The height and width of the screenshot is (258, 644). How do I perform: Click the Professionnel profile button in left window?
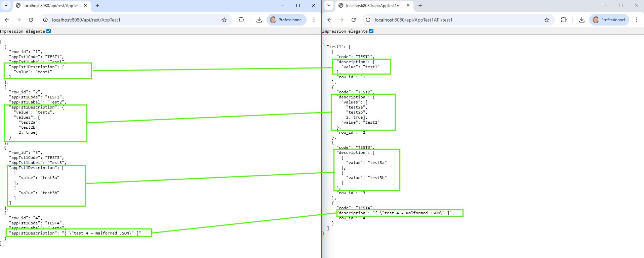[x=286, y=20]
